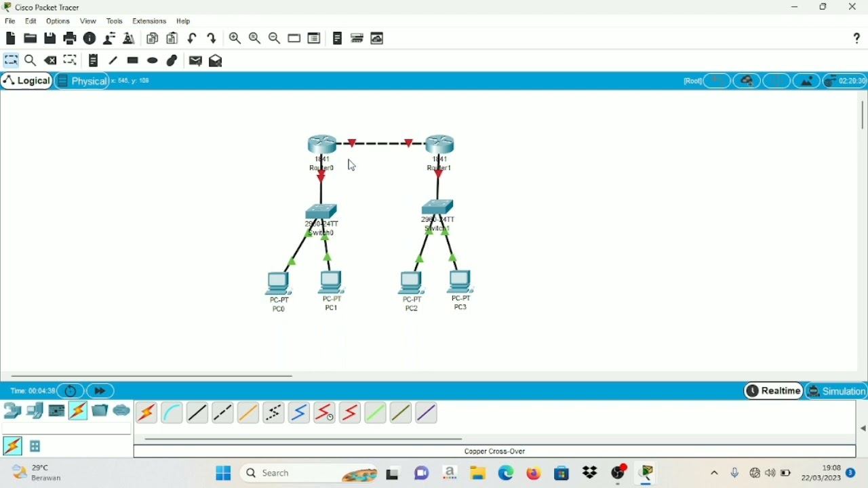The image size is (868, 488).
Task: Expand the hidden system tray icons
Action: click(715, 474)
